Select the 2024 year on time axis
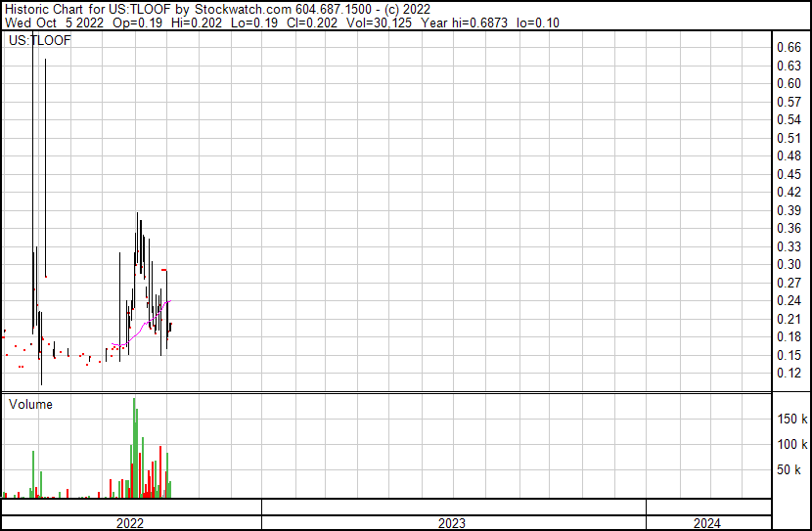 tap(707, 523)
